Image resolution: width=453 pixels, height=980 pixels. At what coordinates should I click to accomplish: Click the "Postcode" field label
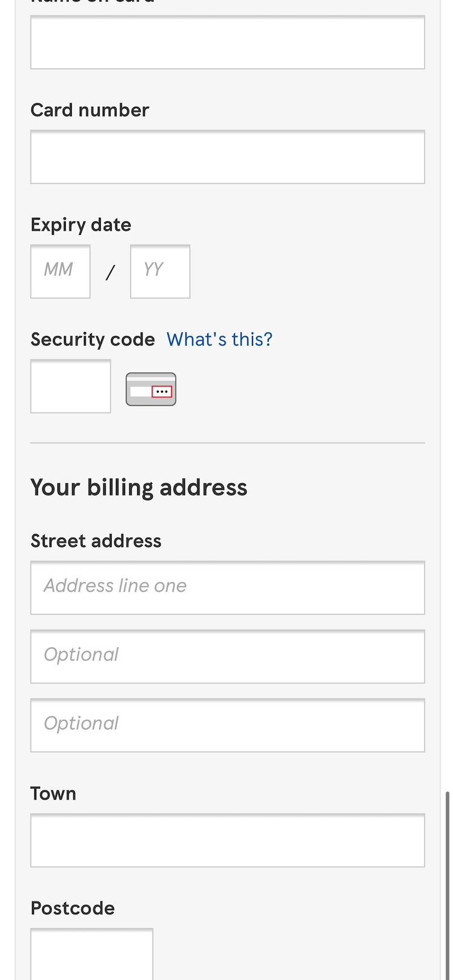point(72,908)
